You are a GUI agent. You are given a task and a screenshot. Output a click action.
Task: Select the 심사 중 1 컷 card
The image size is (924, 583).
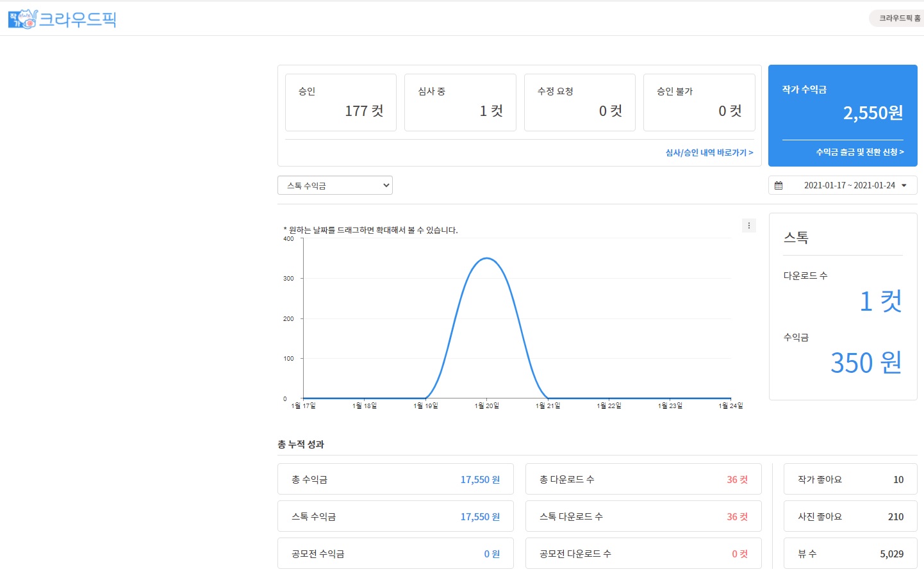pyautogui.click(x=460, y=103)
